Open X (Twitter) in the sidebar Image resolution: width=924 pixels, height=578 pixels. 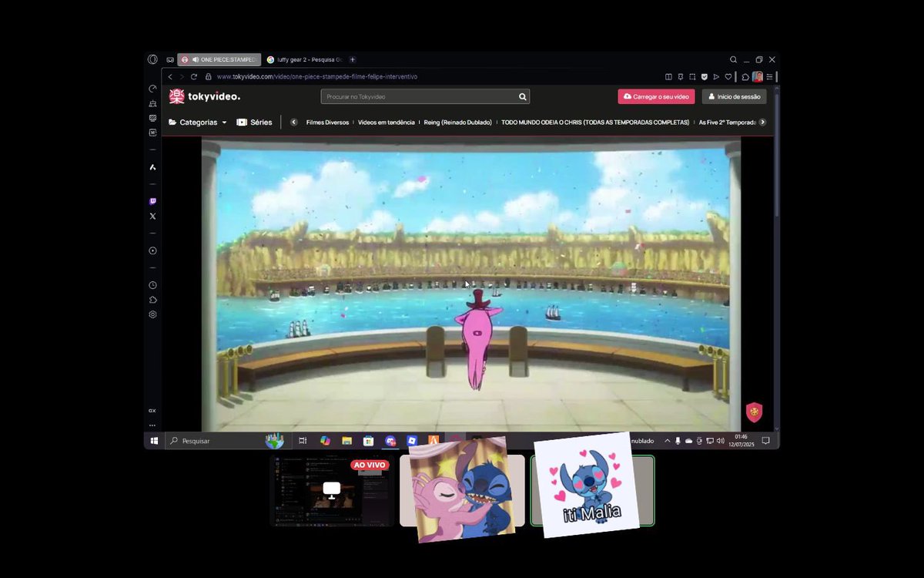point(152,217)
